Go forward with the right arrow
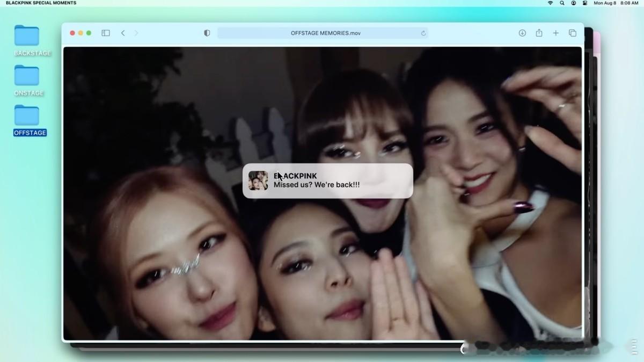Image resolution: width=644 pixels, height=362 pixels. [136, 33]
